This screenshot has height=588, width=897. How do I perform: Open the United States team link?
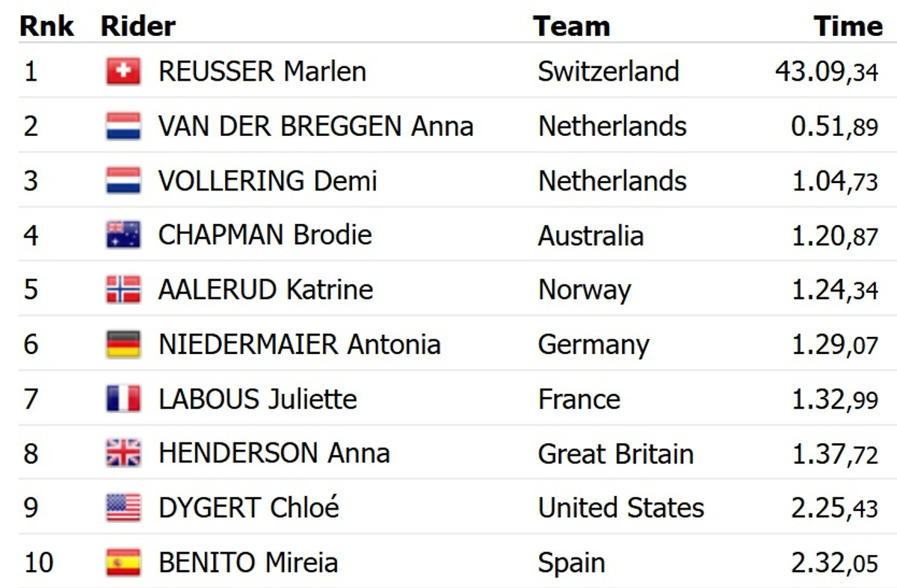point(620,508)
